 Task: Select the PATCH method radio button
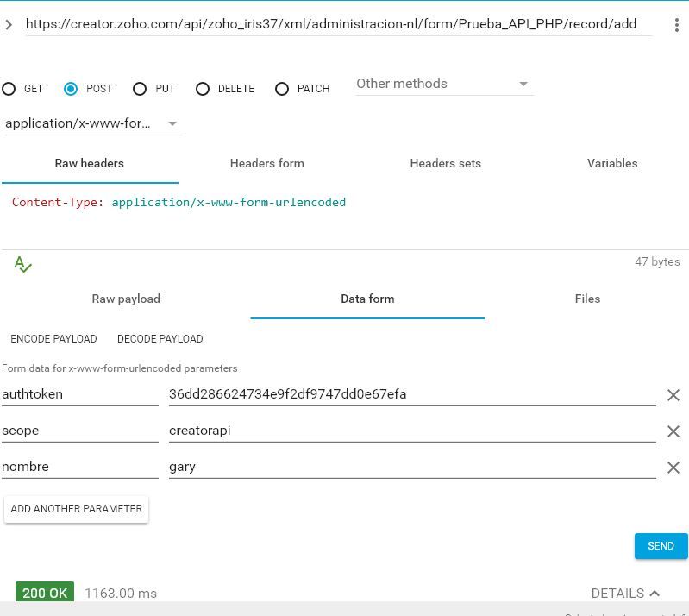point(282,89)
